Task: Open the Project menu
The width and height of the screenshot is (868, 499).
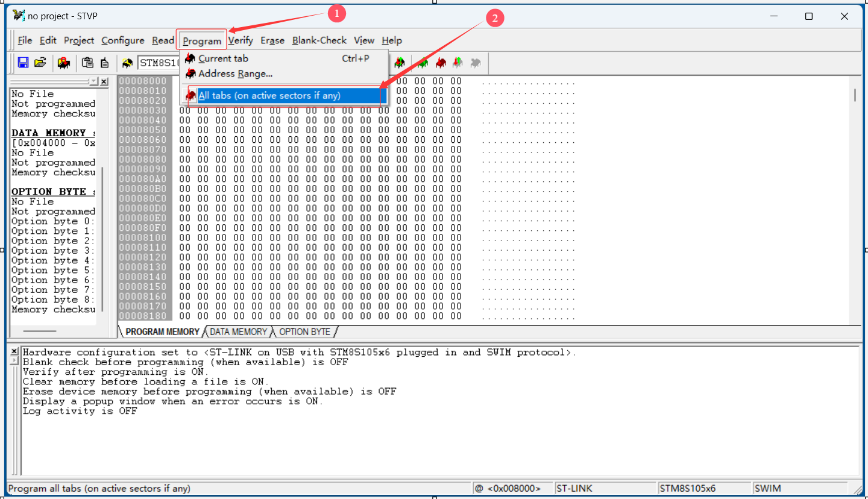Action: [79, 40]
